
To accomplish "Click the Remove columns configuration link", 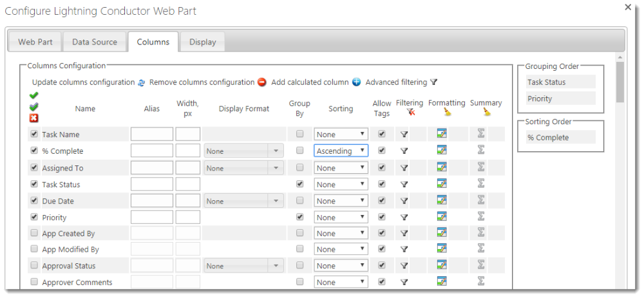I will [202, 82].
